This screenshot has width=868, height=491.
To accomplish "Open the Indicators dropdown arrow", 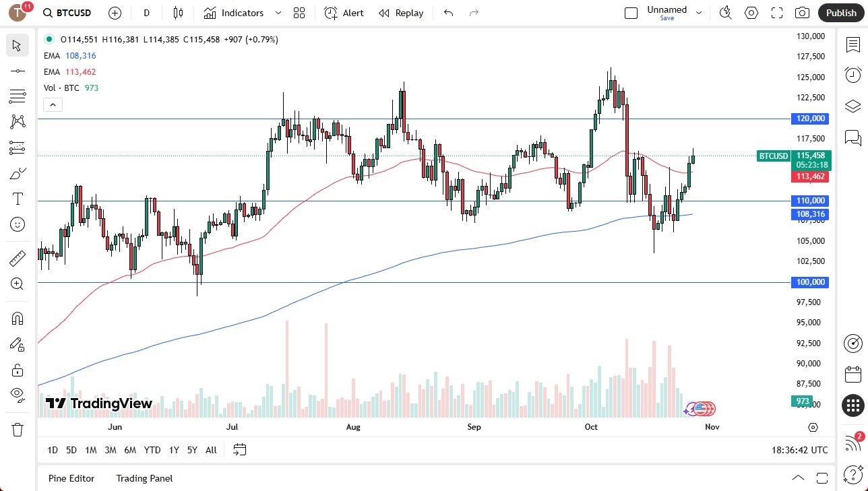I will 277,12.
